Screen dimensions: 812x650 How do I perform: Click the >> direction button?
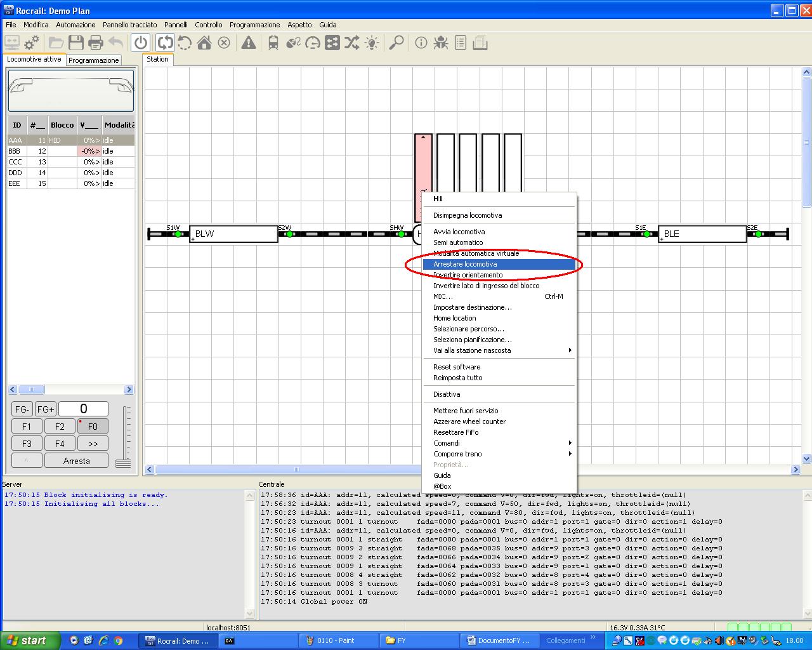pyautogui.click(x=93, y=444)
